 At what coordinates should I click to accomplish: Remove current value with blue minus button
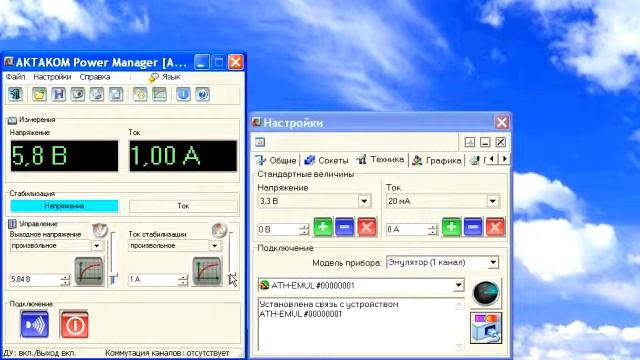(473, 227)
